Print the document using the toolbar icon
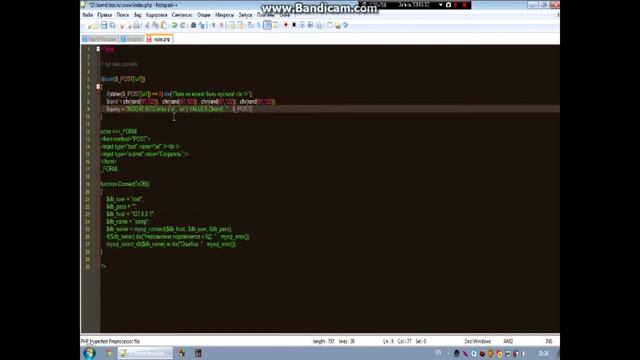This screenshot has width=640, height=360. 137,25
